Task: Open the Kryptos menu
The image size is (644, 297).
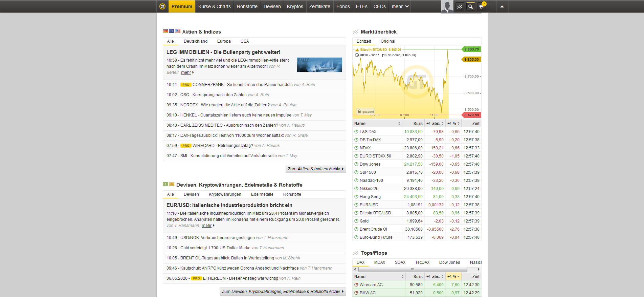Action: (x=295, y=6)
